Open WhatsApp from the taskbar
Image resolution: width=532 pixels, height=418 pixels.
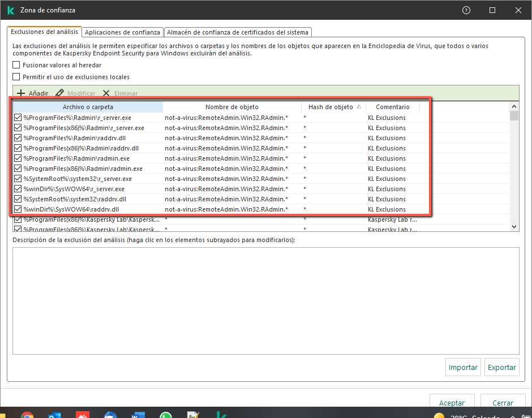[x=166, y=415]
